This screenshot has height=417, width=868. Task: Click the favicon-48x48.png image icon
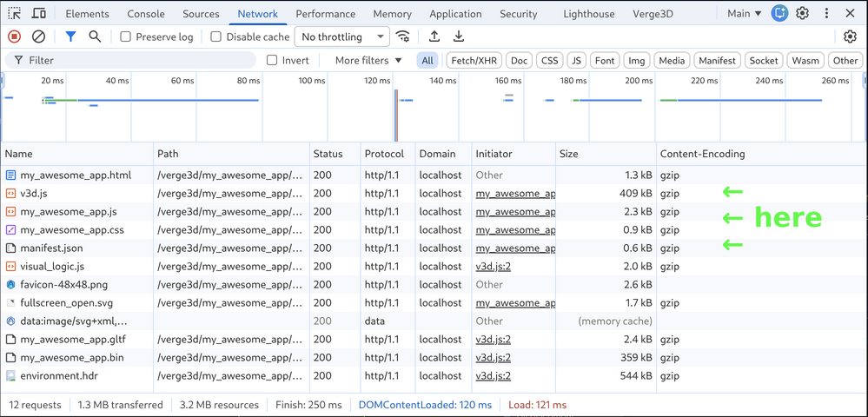10,285
